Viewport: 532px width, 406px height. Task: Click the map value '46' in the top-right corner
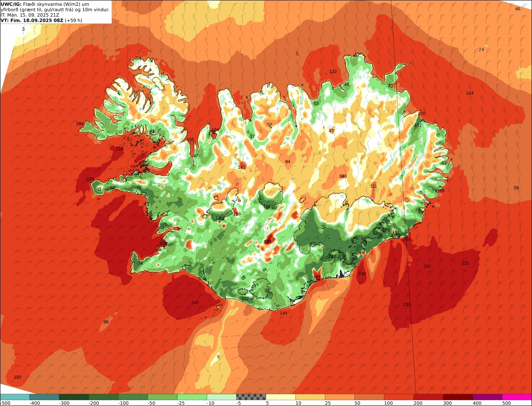click(517, 9)
